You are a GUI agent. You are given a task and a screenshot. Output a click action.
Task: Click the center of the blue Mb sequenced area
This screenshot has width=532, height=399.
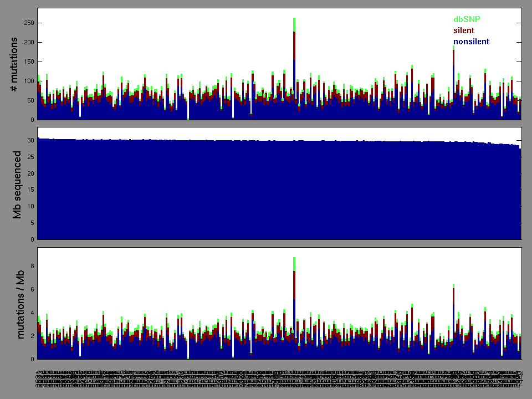279,190
